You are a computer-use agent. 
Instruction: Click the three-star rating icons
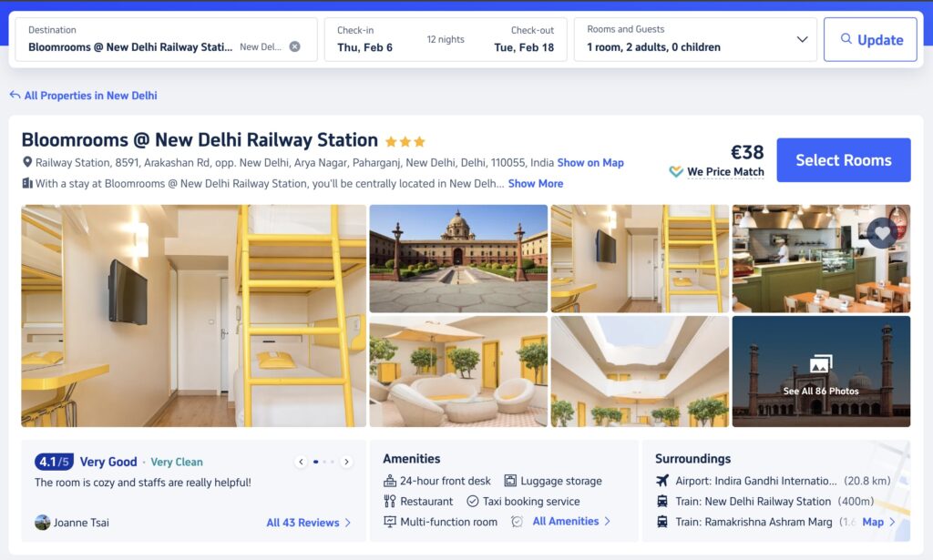tap(405, 141)
